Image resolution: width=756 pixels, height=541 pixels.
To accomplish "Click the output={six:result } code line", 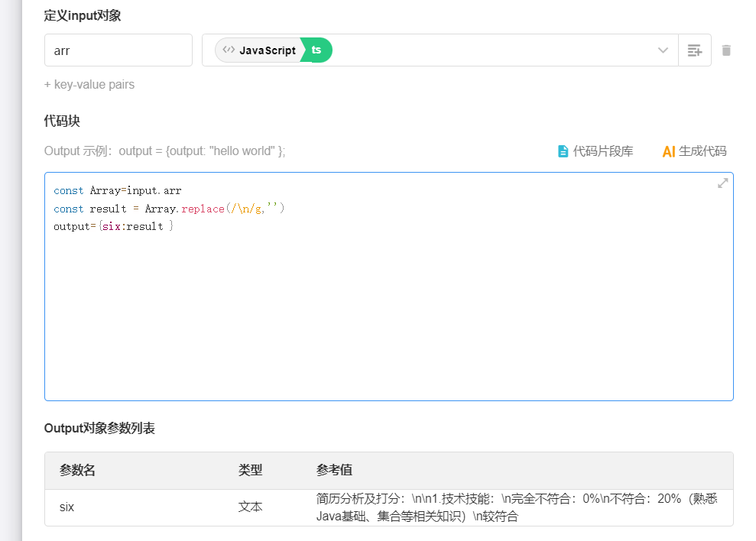I will pyautogui.click(x=113, y=227).
